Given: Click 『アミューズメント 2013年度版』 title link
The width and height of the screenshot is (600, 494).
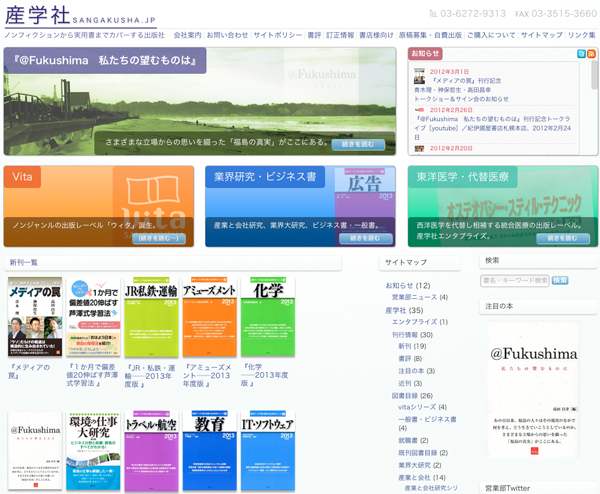Looking at the screenshot, I should coord(207,375).
